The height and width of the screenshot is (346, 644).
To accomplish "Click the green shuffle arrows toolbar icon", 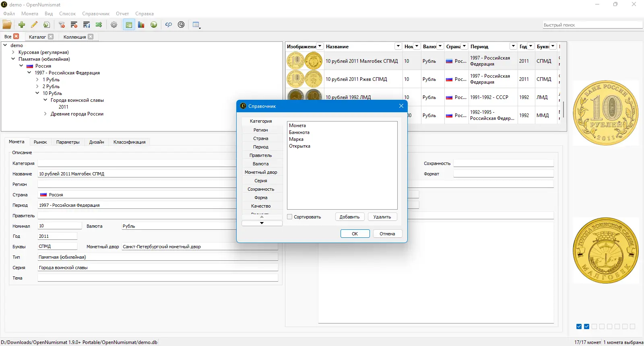I will 99,25.
